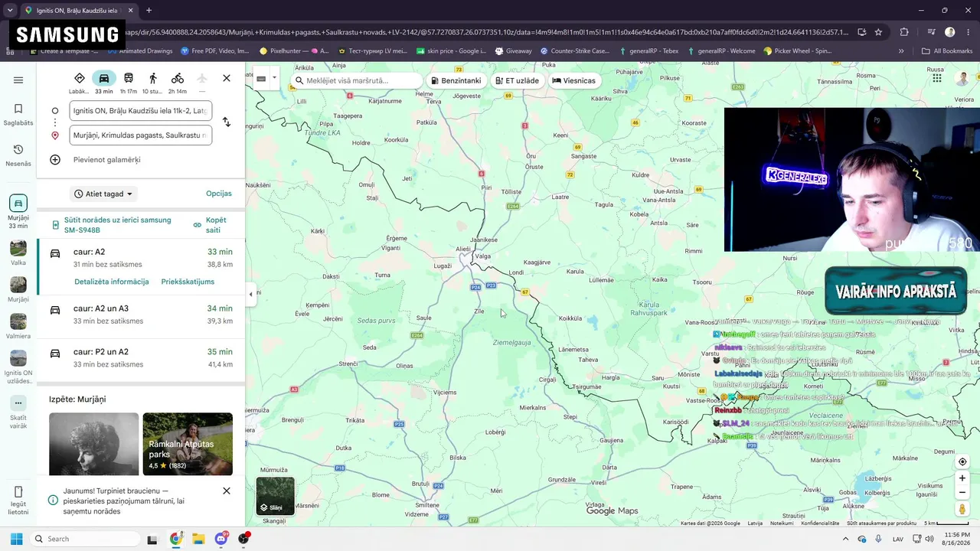Edit the Murjāņi destination field
This screenshot has width=980, height=551.
141,135
